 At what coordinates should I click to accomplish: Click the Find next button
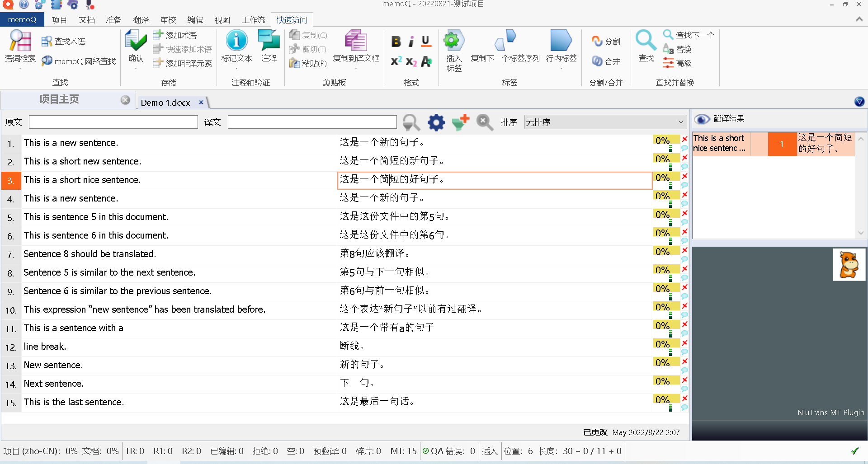click(689, 35)
